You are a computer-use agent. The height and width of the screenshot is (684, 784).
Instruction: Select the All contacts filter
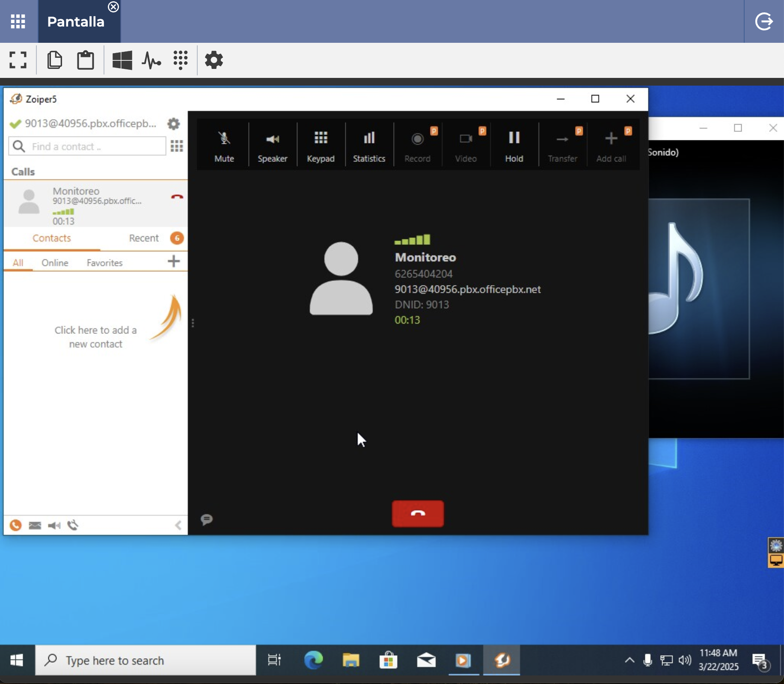click(18, 262)
